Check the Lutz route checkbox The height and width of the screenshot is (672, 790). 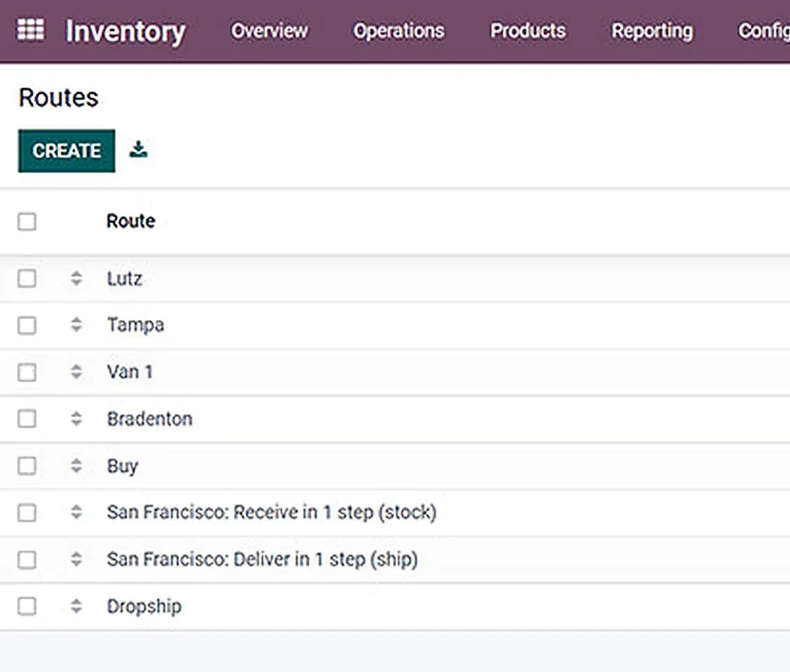coord(27,279)
